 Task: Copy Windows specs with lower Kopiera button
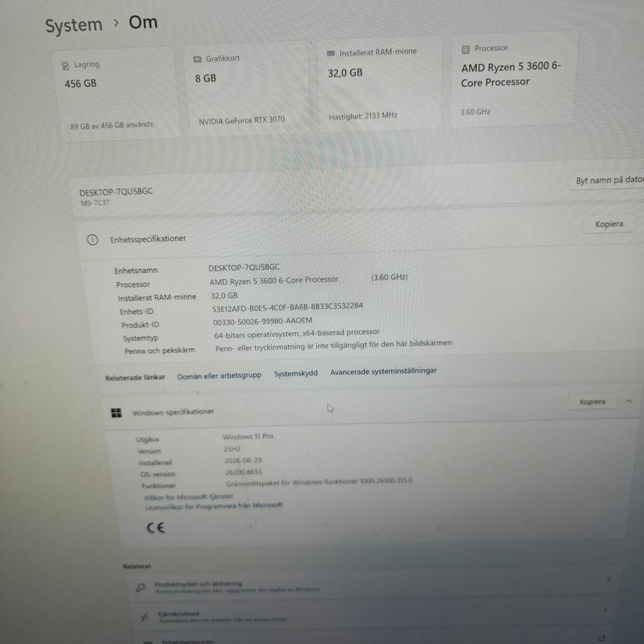click(592, 402)
